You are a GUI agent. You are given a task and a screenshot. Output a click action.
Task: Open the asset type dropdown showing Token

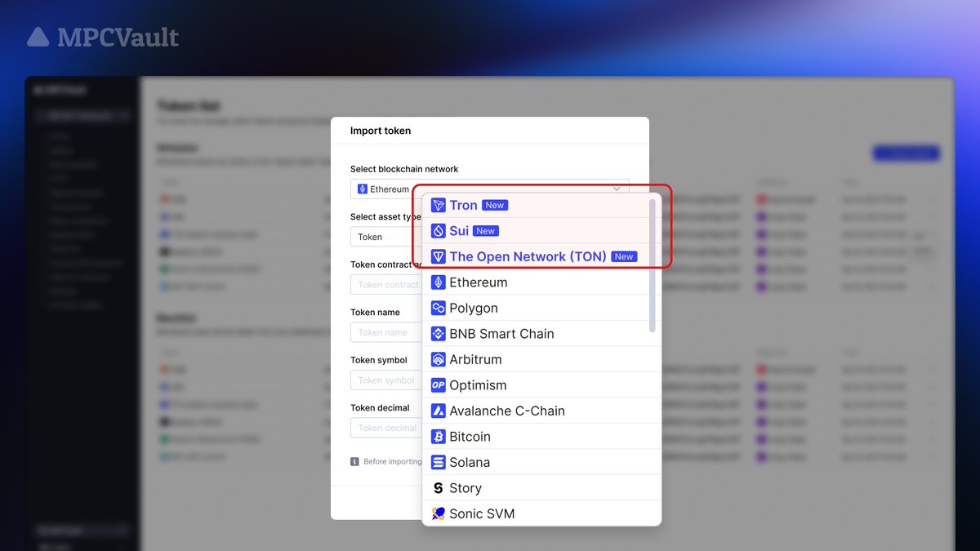tap(386, 237)
